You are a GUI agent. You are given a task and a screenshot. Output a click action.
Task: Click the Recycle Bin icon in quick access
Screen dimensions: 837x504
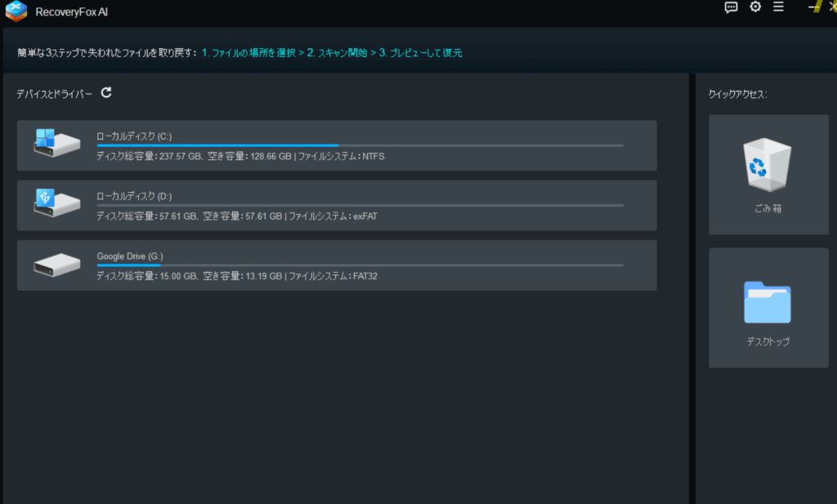click(x=768, y=160)
